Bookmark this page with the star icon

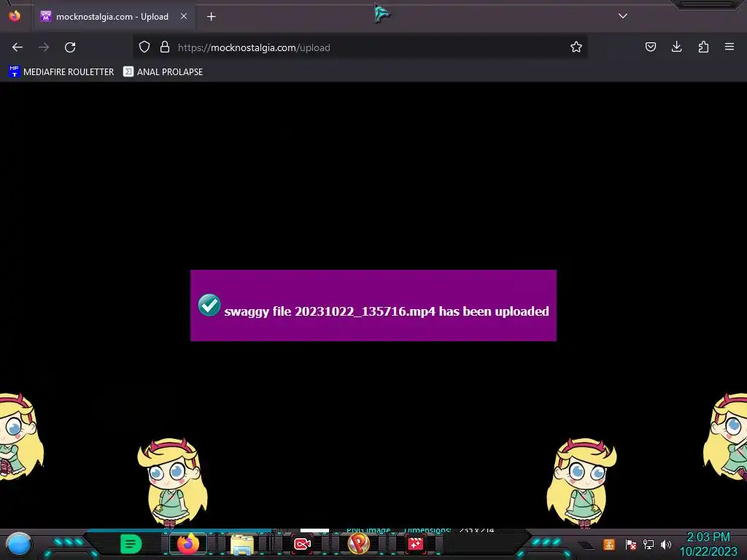[x=576, y=47]
